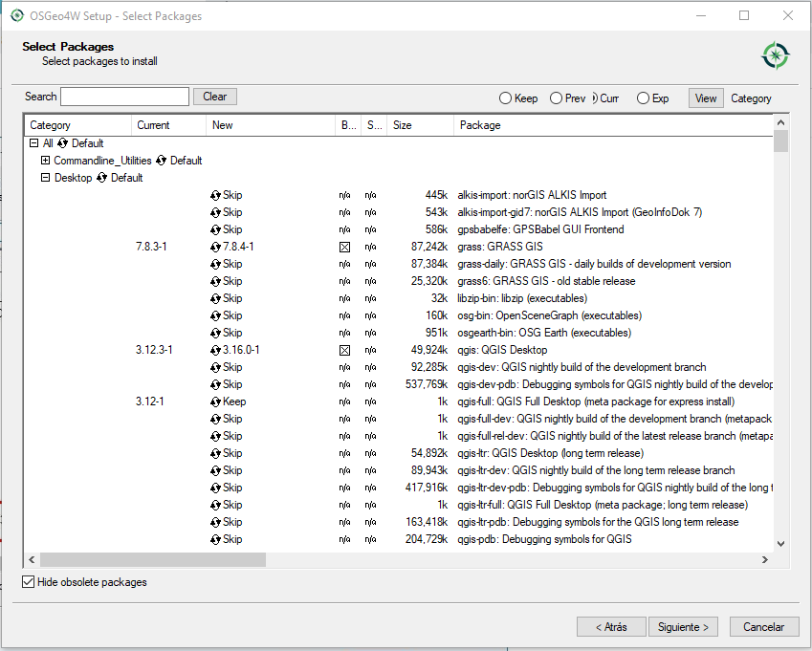Cycle Default icon for Desktop category
Image resolution: width=812 pixels, height=651 pixels.
(x=101, y=178)
